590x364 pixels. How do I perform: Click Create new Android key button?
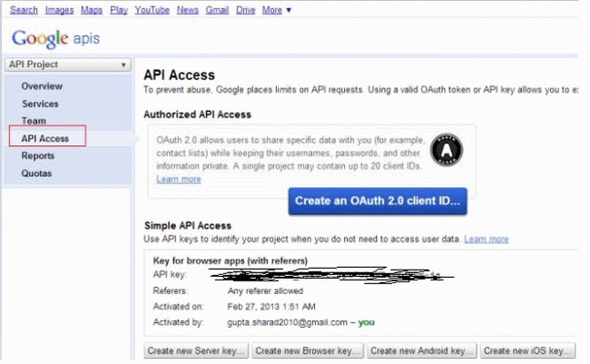coord(422,350)
